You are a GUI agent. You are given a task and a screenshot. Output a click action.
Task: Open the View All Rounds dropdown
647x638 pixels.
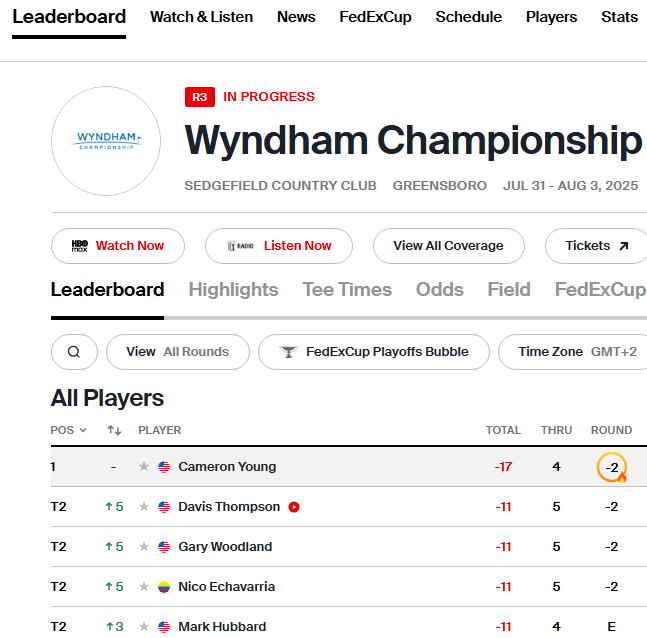click(x=177, y=352)
